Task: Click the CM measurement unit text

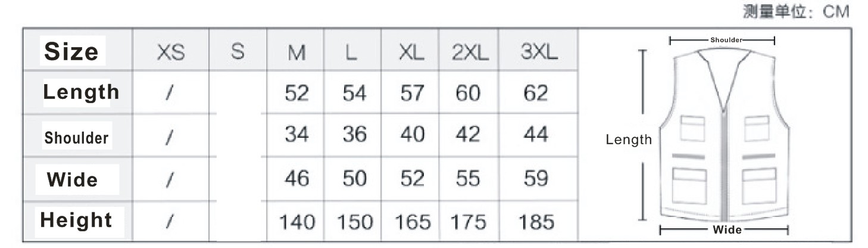Action: point(836,11)
